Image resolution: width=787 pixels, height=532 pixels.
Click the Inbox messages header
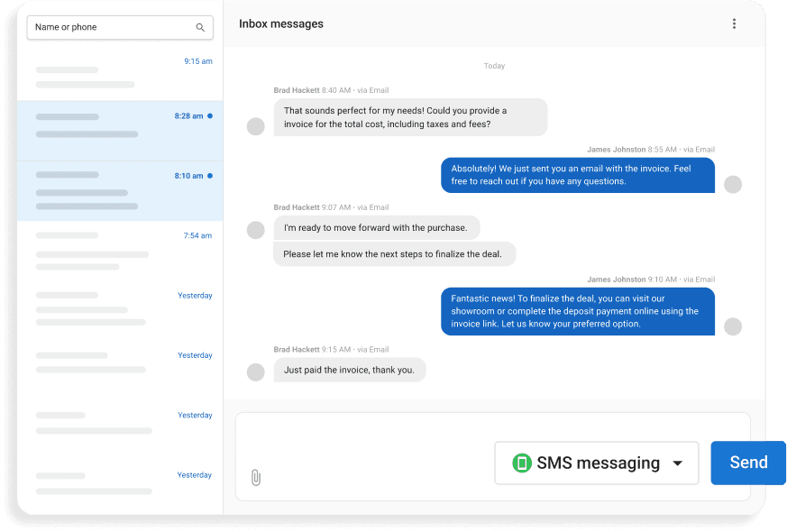[279, 23]
